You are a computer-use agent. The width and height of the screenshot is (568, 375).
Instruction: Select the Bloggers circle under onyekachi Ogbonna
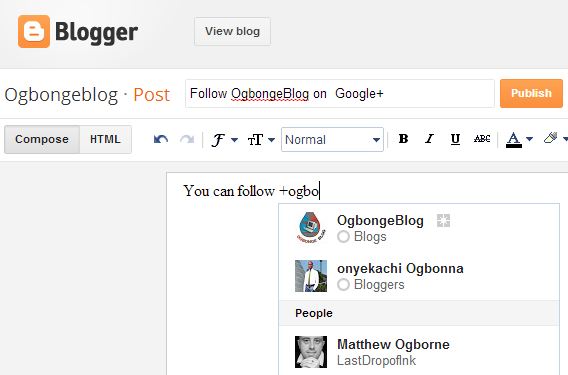343,284
